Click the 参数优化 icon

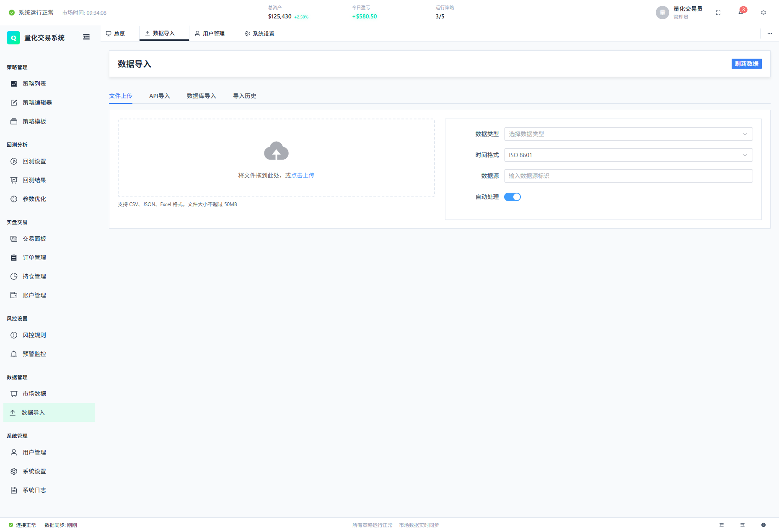(14, 199)
